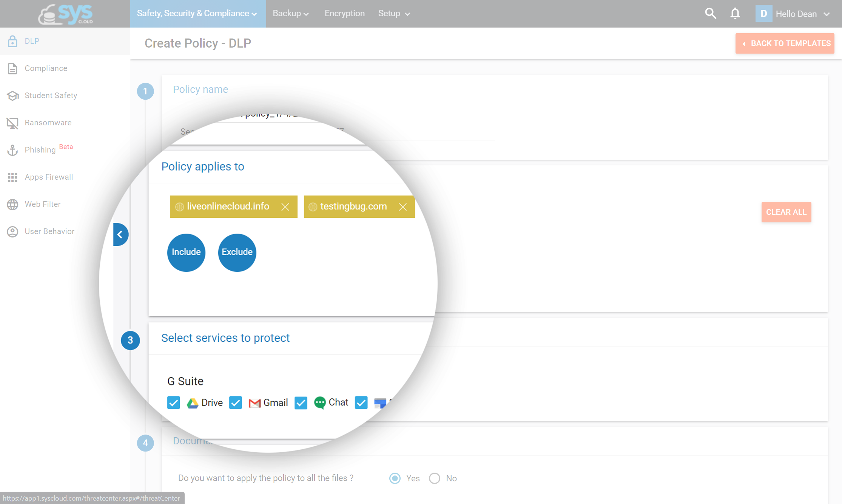Toggle the Gmail protection checkbox

pos(235,402)
